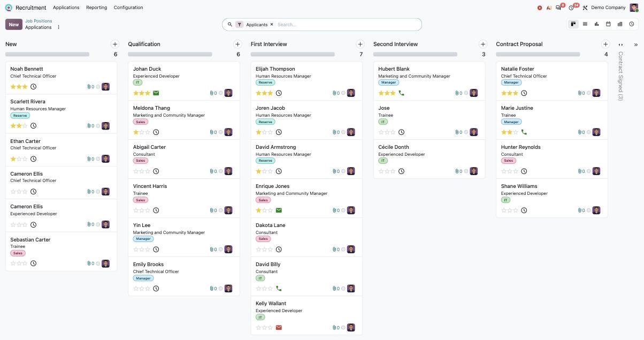
Task: Click attachment count on Vincent Harris card
Action: pos(213,210)
